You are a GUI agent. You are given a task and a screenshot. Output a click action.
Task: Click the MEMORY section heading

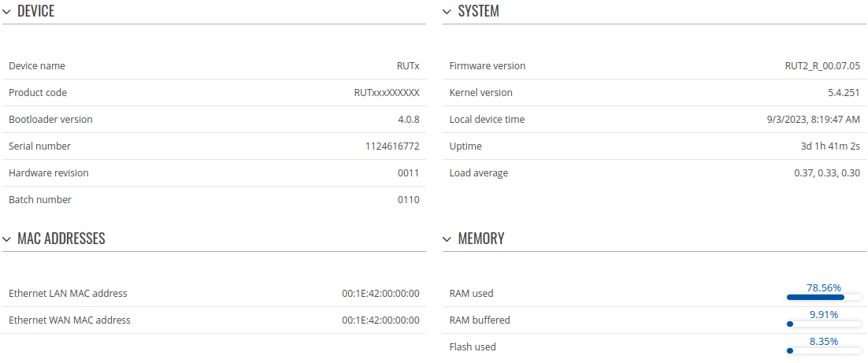pos(480,239)
